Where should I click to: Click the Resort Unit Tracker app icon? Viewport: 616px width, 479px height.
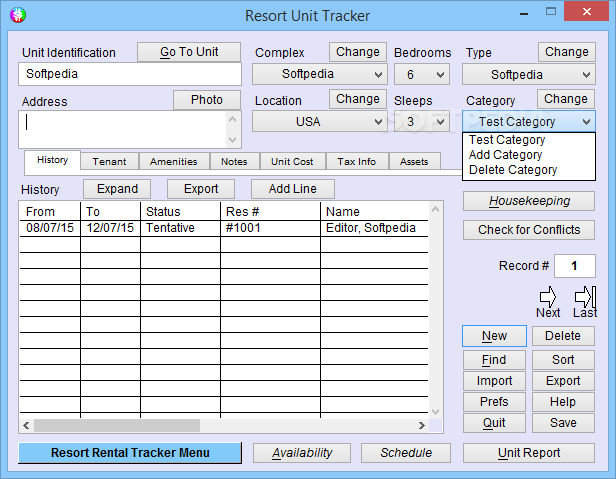click(x=18, y=15)
